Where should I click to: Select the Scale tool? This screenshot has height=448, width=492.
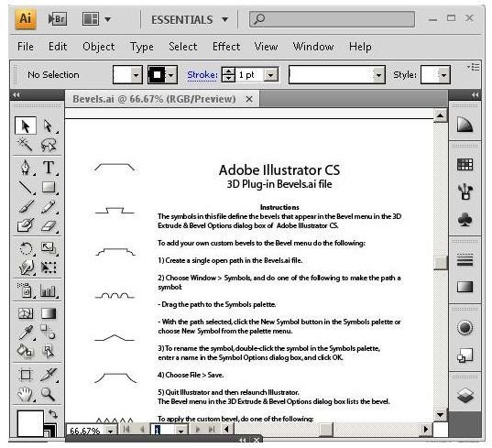pos(49,248)
